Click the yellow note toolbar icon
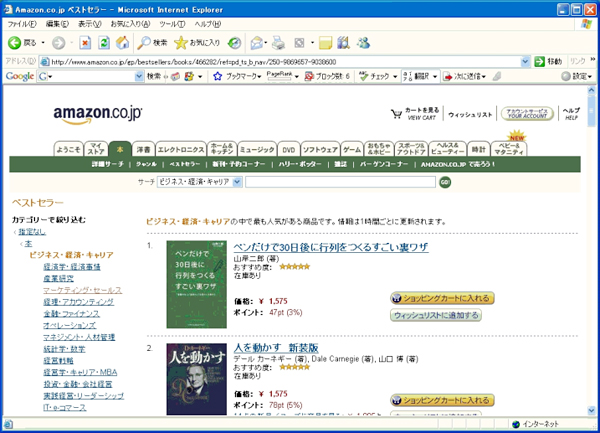This screenshot has height=433, width=600. [x=325, y=43]
